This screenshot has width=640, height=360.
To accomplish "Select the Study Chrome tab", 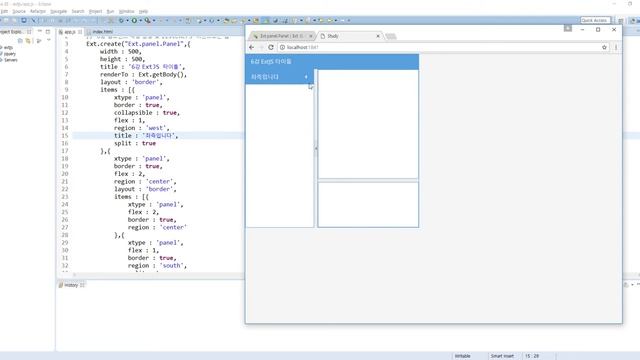I will (x=349, y=36).
